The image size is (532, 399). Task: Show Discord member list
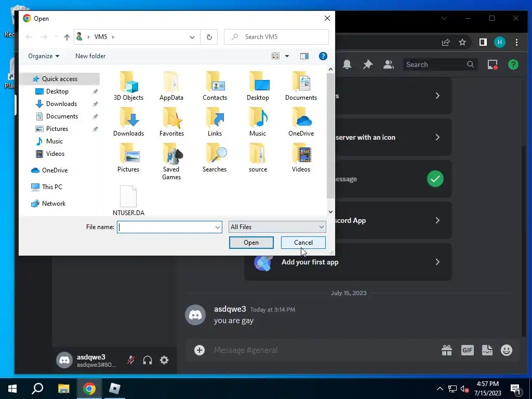(389, 64)
